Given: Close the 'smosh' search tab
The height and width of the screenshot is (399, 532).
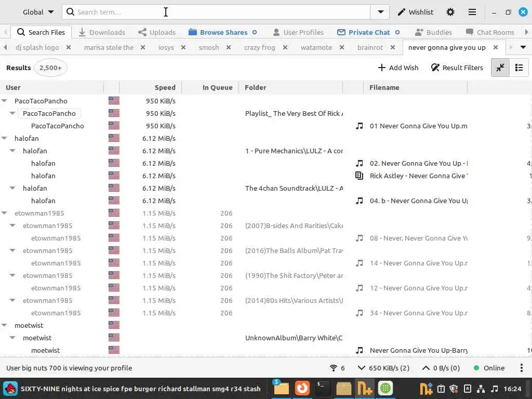Looking at the screenshot, I should [x=229, y=47].
